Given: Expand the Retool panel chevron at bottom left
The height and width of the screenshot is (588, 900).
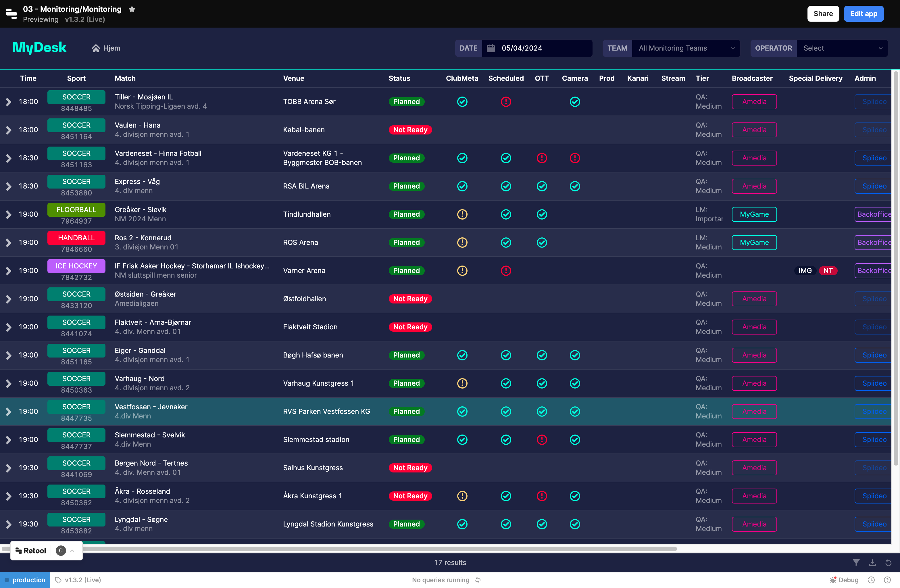Looking at the screenshot, I should (x=72, y=551).
